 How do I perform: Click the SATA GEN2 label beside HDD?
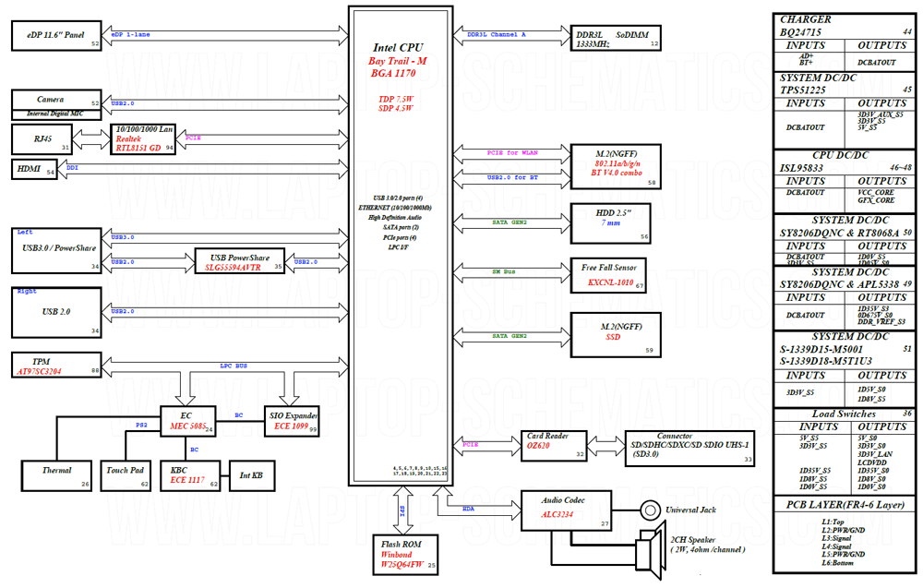(x=509, y=223)
